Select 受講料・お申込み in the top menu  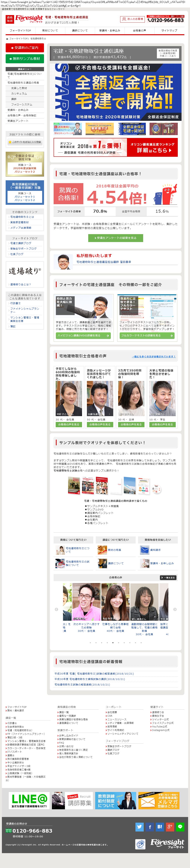click(x=110, y=31)
